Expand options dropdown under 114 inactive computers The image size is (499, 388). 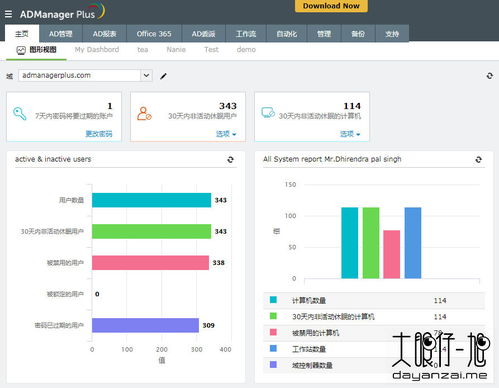coord(350,134)
